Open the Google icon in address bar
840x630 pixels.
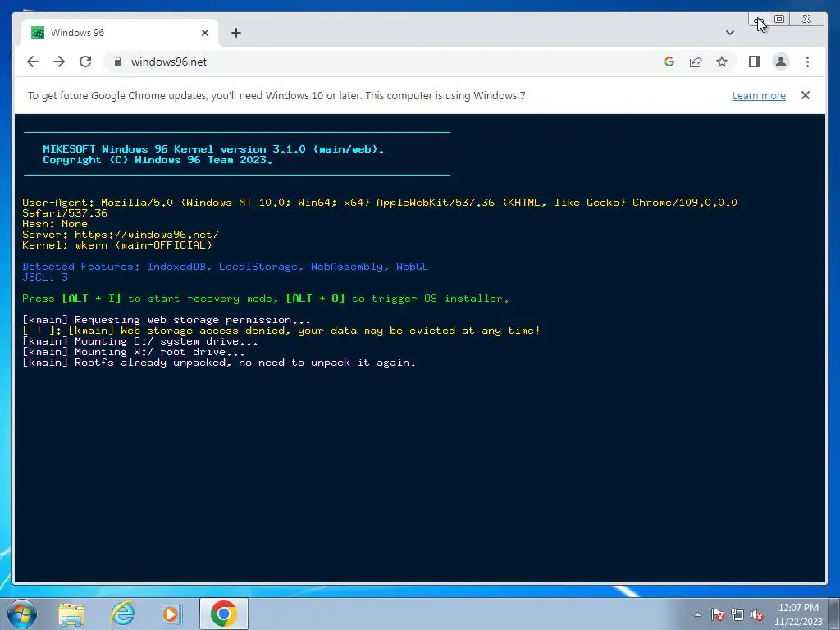pyautogui.click(x=669, y=62)
